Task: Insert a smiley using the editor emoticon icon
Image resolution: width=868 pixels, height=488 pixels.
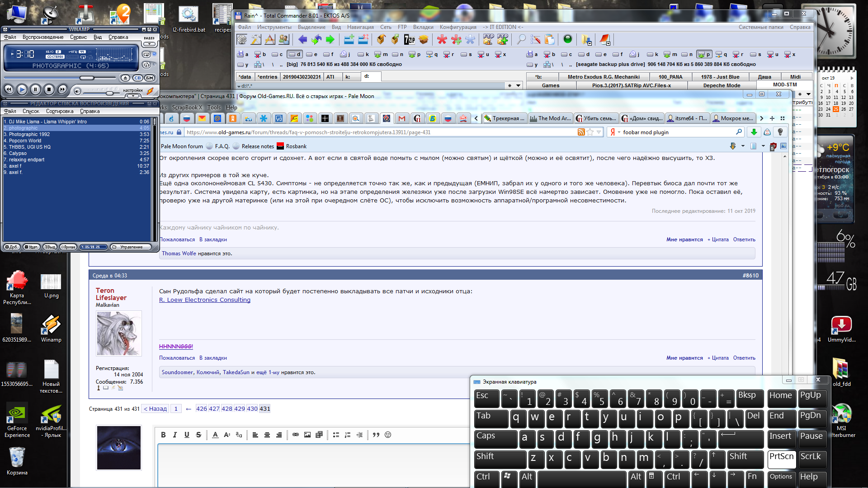Action: (388, 435)
